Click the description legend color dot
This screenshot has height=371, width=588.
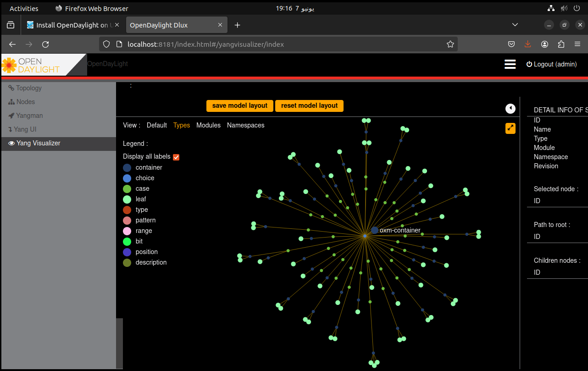pos(127,263)
